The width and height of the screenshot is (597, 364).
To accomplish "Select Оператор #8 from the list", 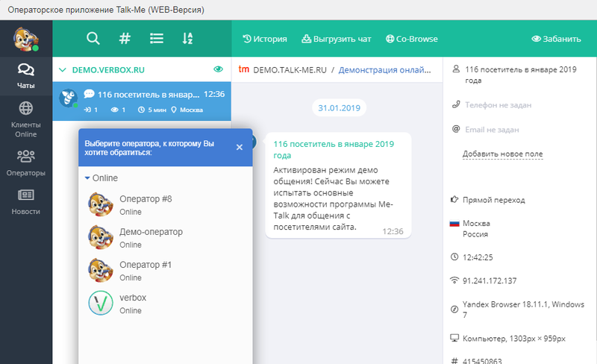I will (x=146, y=204).
